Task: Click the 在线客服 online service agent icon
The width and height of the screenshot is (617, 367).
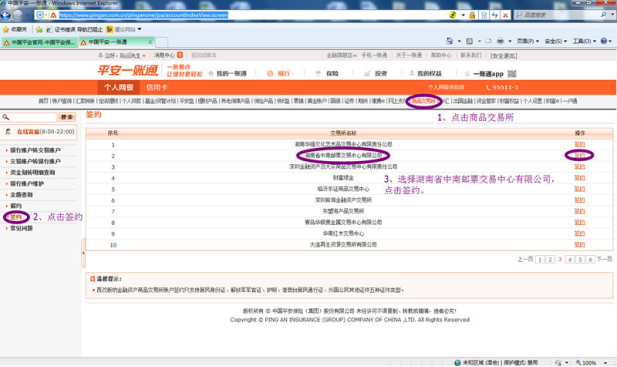Action: coord(8,132)
